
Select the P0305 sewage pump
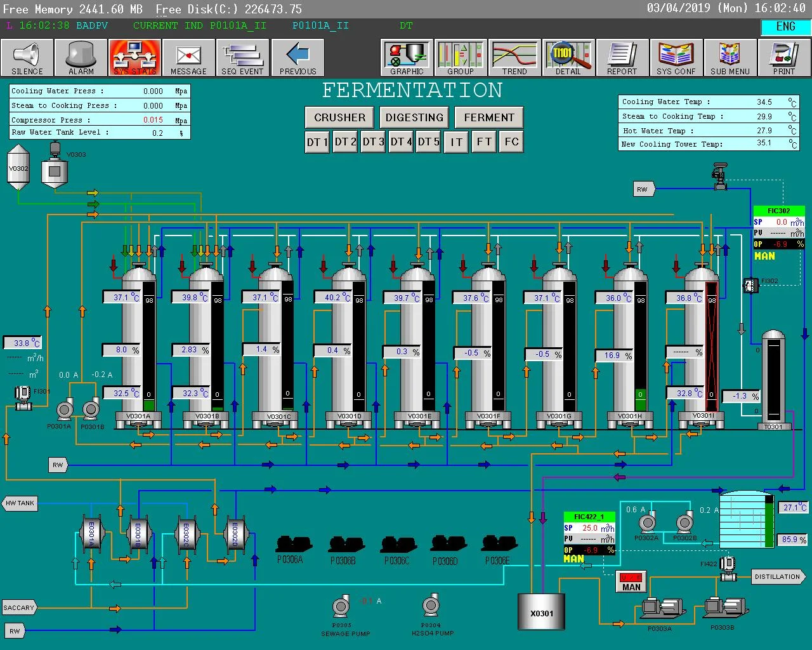click(341, 606)
